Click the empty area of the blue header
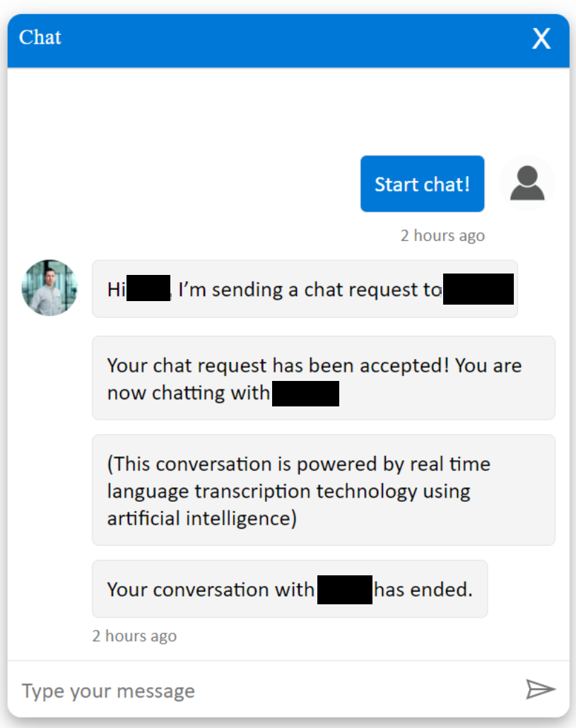Image resolution: width=576 pixels, height=728 pixels. tap(283, 40)
